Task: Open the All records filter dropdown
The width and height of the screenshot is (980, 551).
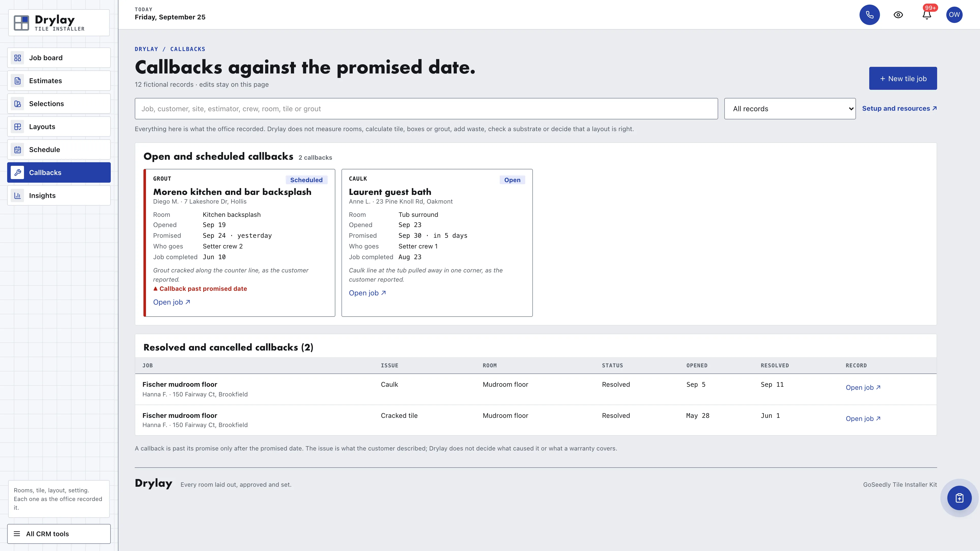Action: tap(790, 109)
